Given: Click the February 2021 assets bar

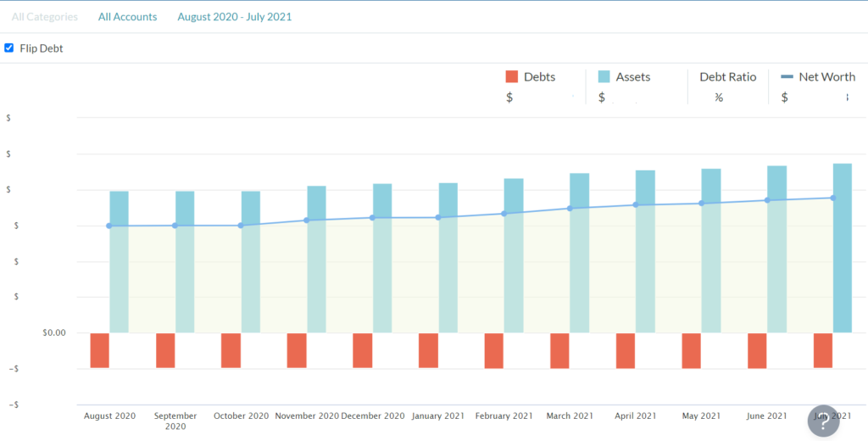Looking at the screenshot, I should [514, 255].
